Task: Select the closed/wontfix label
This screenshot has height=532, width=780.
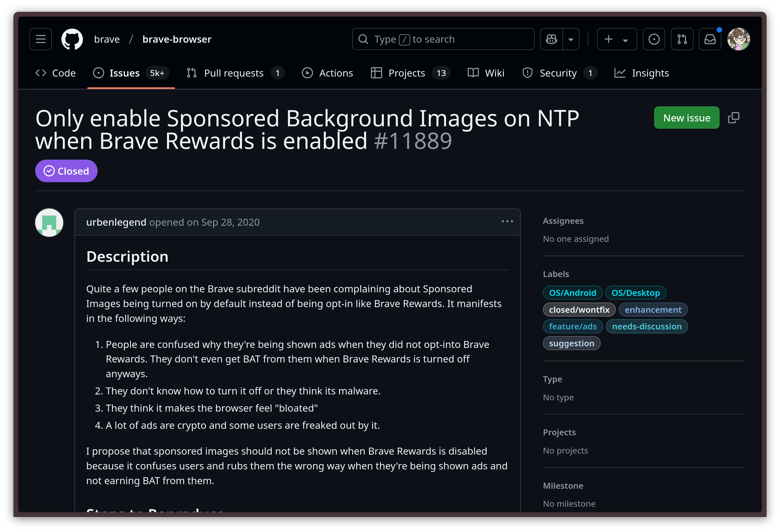Action: click(579, 309)
